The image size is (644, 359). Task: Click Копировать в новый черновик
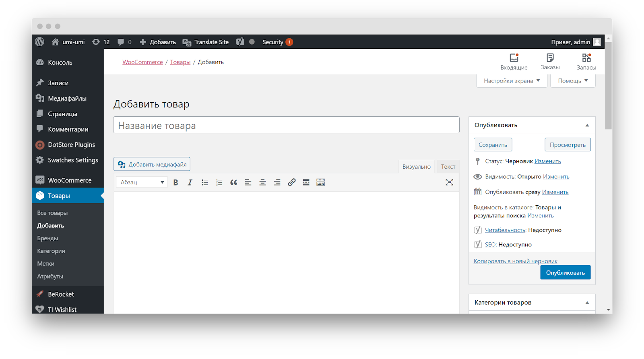click(x=515, y=261)
